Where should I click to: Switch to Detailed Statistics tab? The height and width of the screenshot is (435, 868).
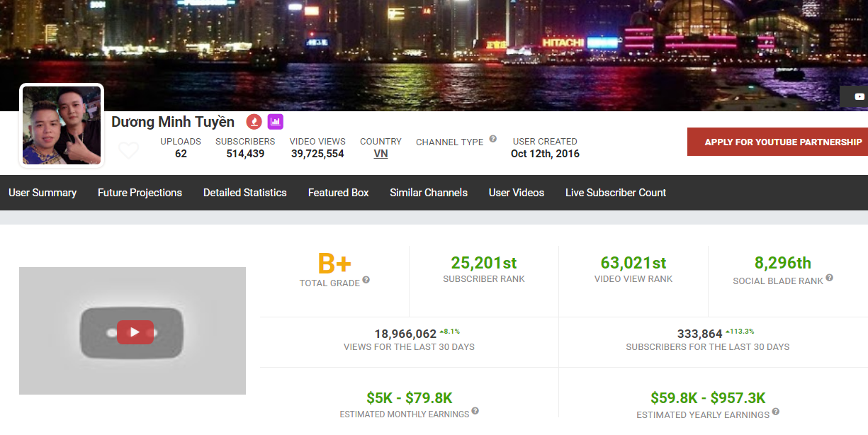(245, 193)
